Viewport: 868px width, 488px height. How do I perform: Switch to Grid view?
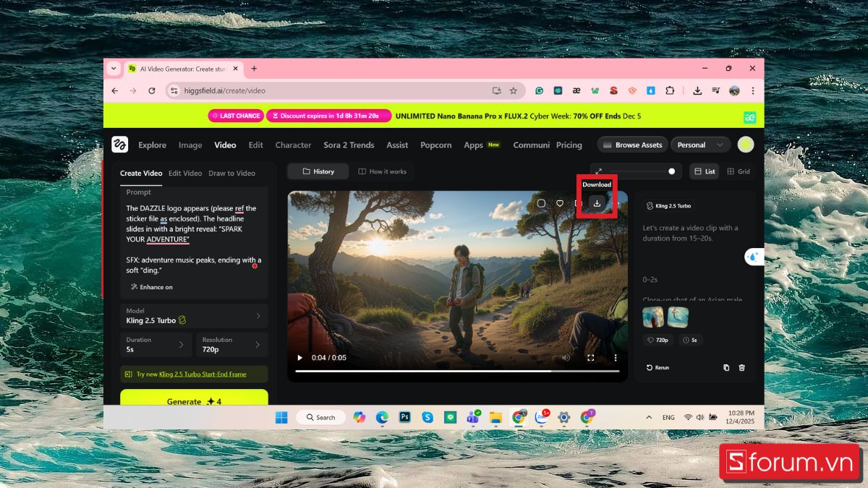click(739, 171)
